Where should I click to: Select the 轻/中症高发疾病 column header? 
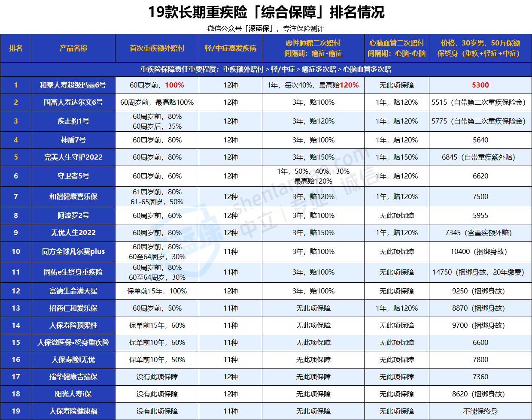click(x=231, y=48)
